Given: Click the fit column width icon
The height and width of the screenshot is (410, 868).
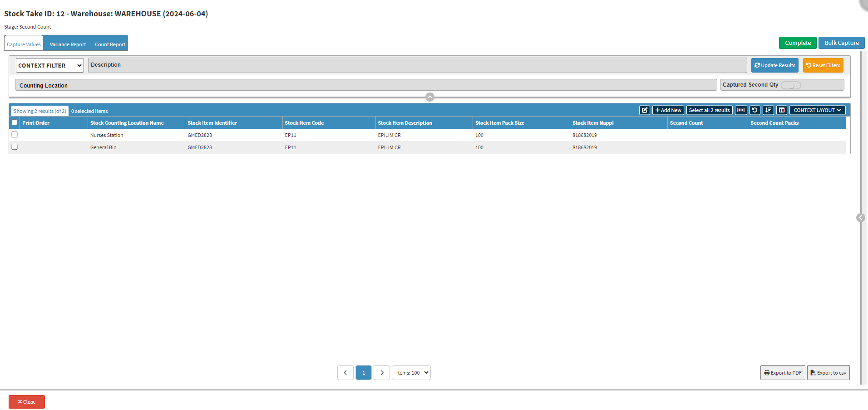Looking at the screenshot, I should point(740,110).
